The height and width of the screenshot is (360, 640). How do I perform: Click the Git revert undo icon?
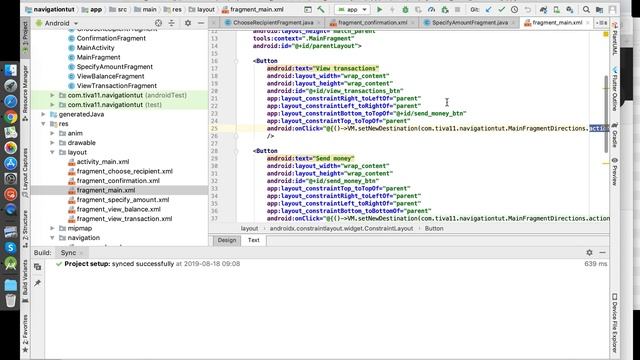tap(527, 9)
